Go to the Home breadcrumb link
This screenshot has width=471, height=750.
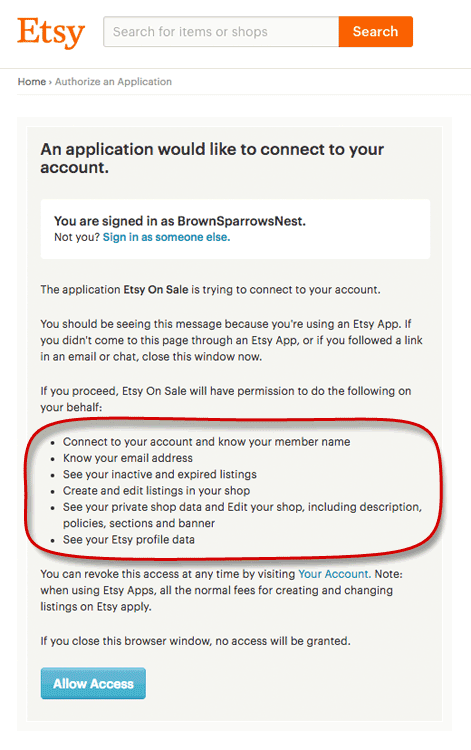(x=32, y=82)
